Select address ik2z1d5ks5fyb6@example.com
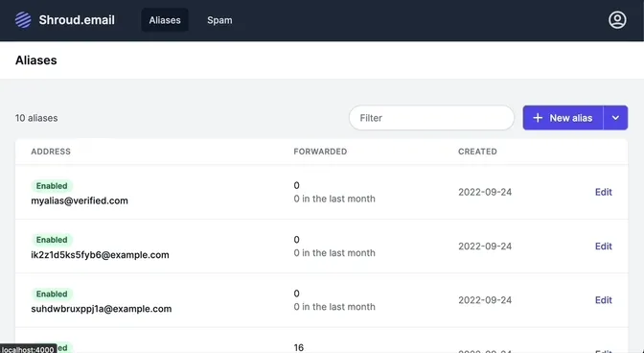This screenshot has height=353, width=644. pyautogui.click(x=100, y=255)
